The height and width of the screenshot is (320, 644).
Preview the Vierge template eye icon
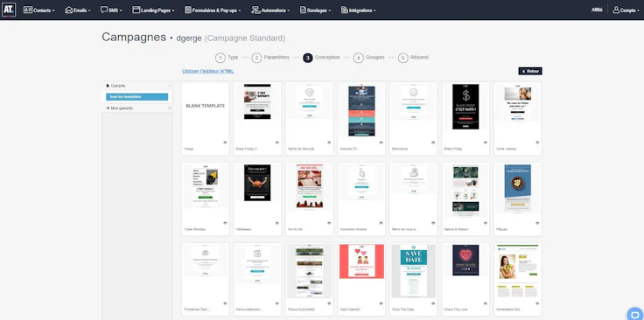225,143
